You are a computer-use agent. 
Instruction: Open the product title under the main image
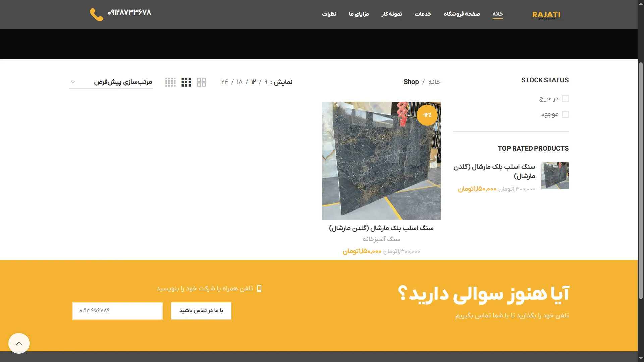381,228
